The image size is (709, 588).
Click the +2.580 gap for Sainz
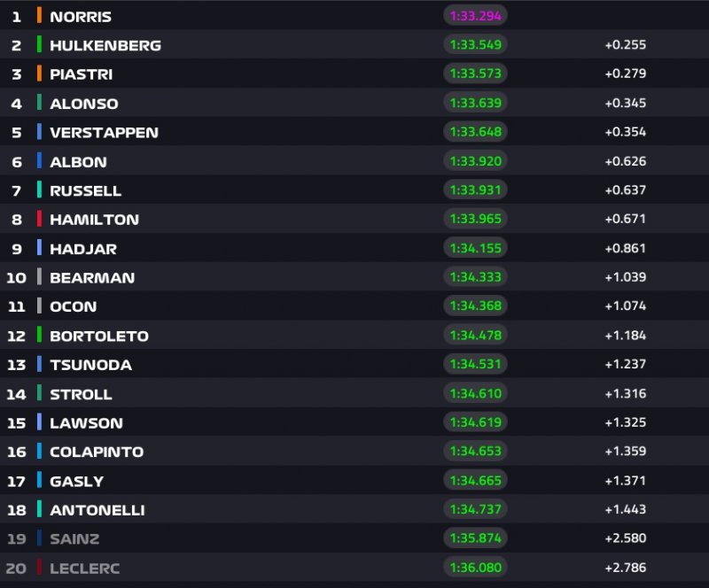pos(625,538)
